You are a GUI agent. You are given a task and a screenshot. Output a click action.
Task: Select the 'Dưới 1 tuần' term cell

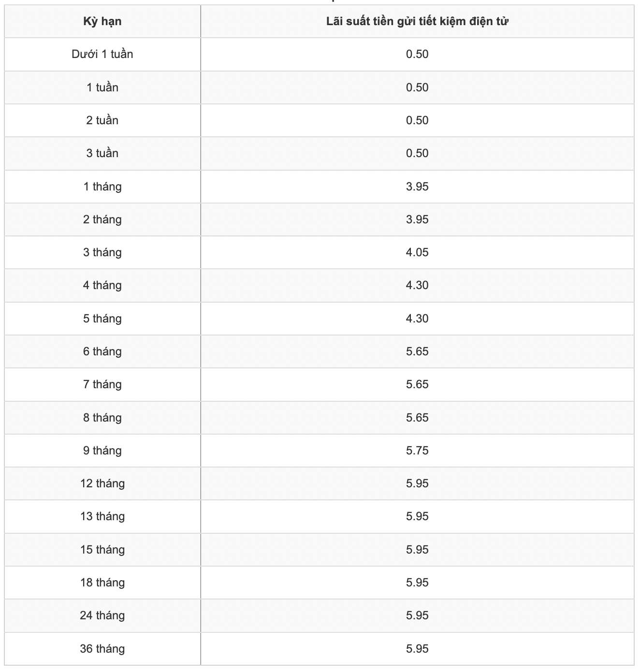click(102, 54)
